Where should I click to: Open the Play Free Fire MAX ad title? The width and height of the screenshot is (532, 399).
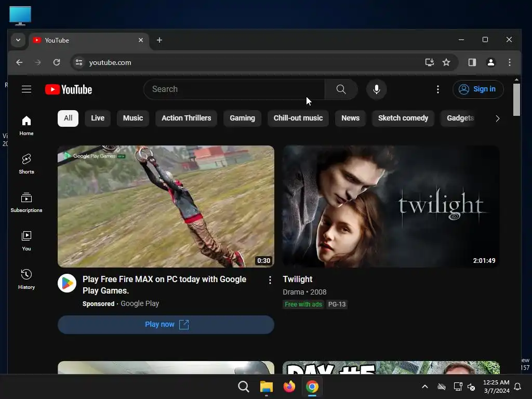[165, 285]
